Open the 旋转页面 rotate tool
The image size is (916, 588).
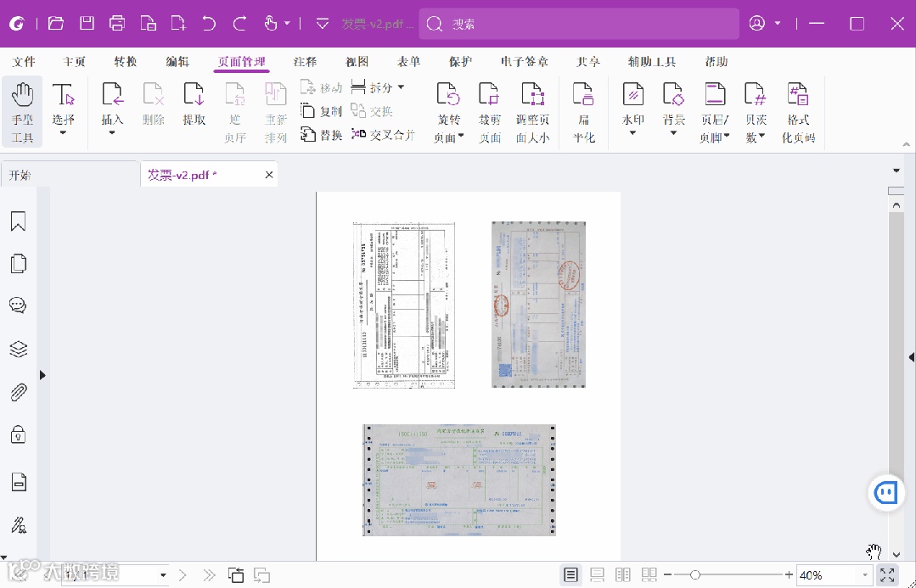(x=448, y=112)
